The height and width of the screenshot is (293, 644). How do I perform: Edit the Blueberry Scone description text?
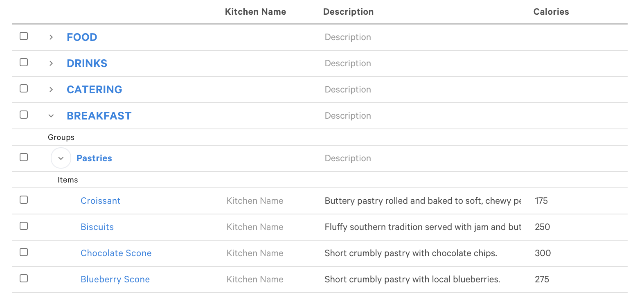[x=412, y=279]
